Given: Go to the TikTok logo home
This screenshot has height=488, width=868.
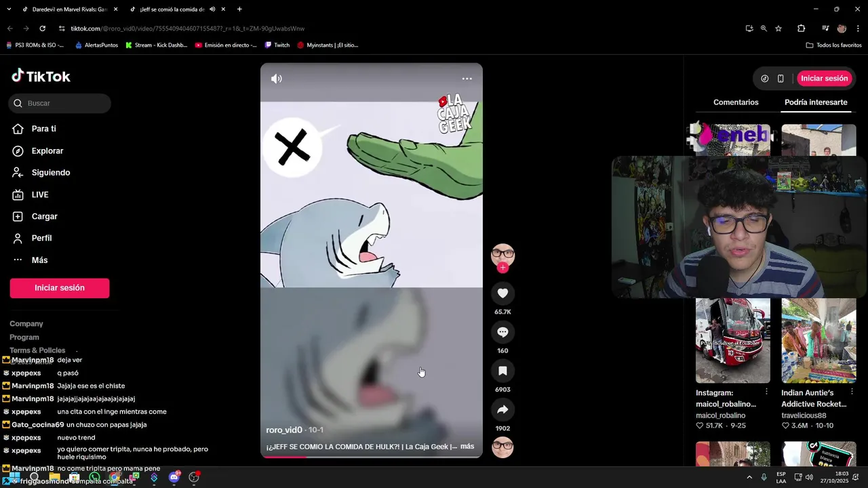Looking at the screenshot, I should [41, 76].
